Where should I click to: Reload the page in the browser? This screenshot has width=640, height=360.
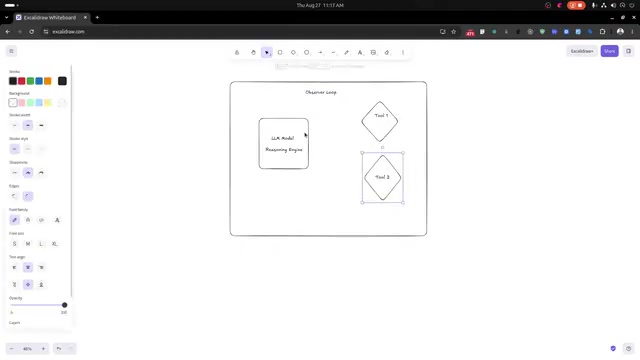coord(31,31)
